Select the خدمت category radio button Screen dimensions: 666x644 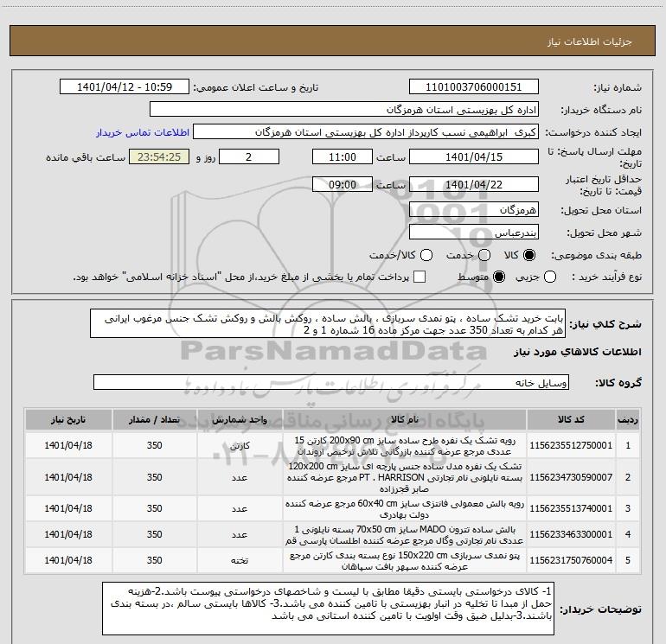pos(484,255)
